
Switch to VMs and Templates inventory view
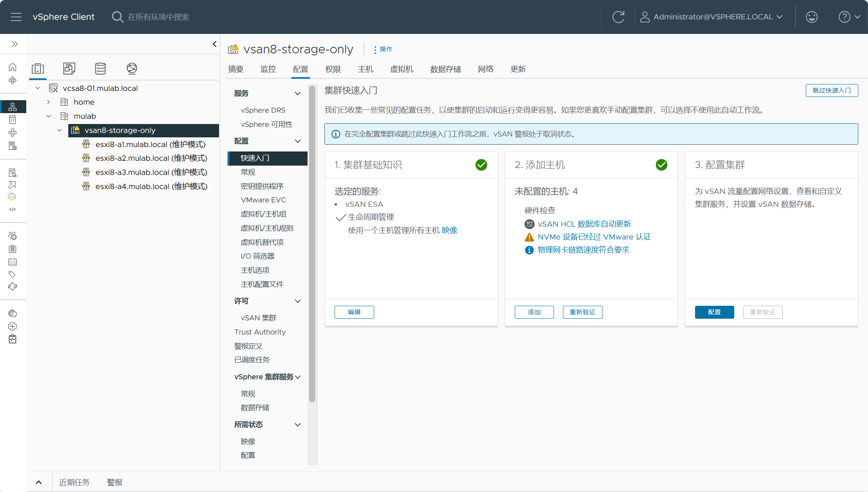click(x=69, y=68)
